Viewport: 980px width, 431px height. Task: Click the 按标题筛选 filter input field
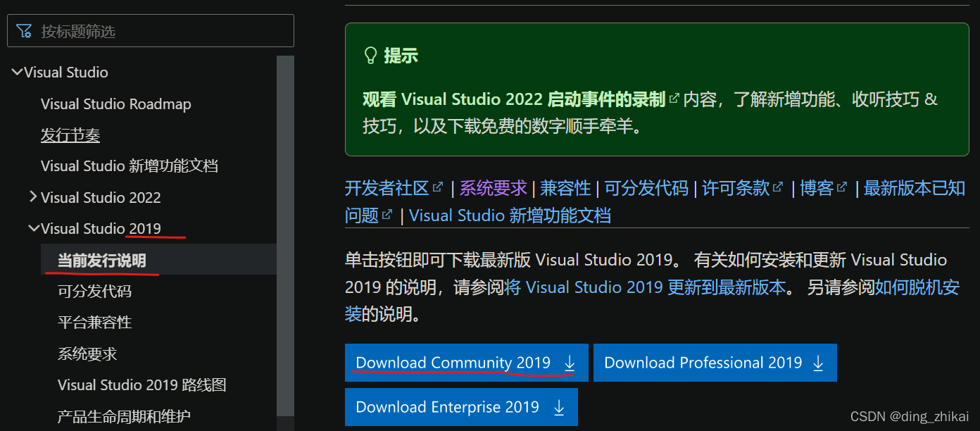[151, 31]
